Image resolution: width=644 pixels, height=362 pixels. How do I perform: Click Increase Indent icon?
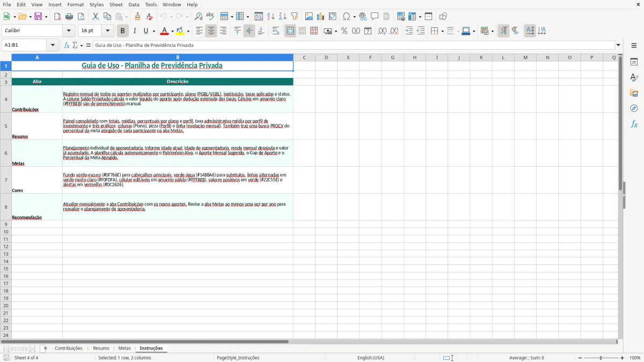[x=409, y=31]
